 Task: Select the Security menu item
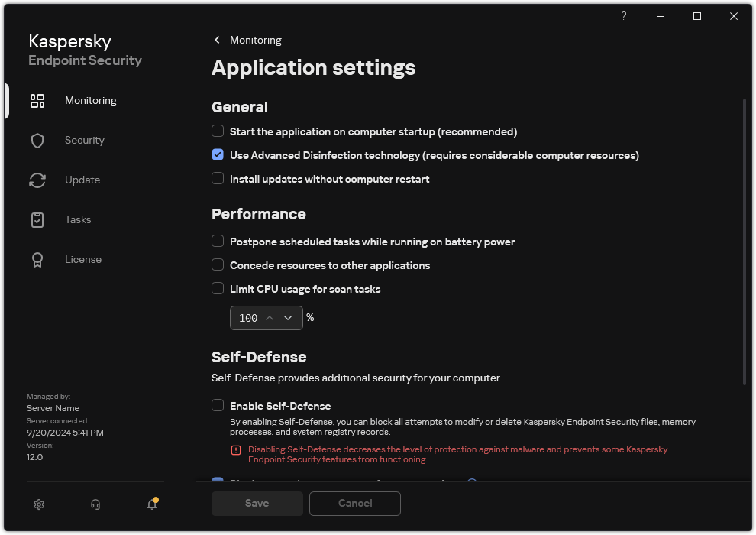pyautogui.click(x=84, y=141)
